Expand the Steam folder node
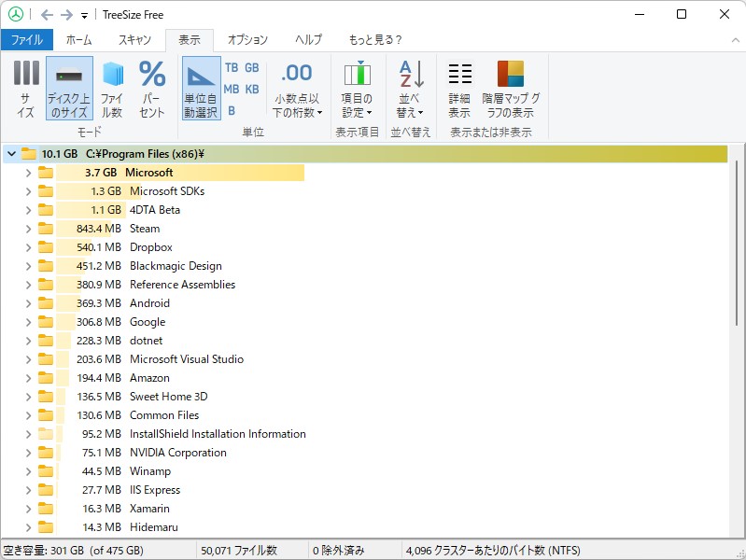Image resolution: width=746 pixels, height=560 pixels. 29,229
